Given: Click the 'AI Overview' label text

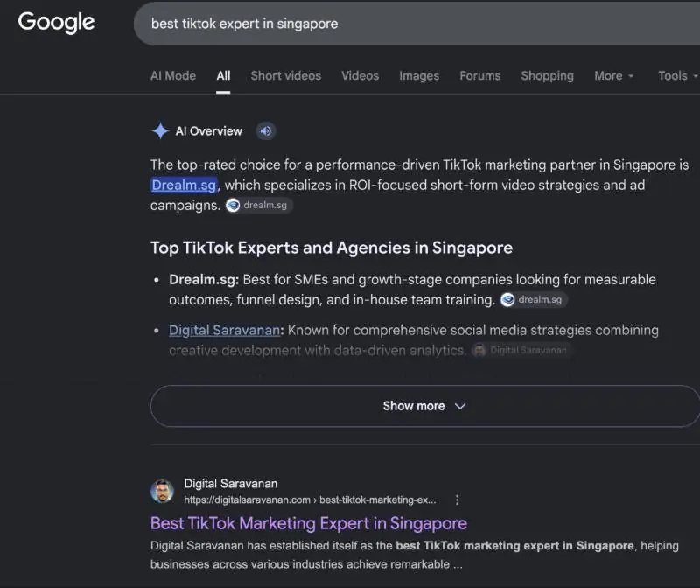Looking at the screenshot, I should point(208,131).
